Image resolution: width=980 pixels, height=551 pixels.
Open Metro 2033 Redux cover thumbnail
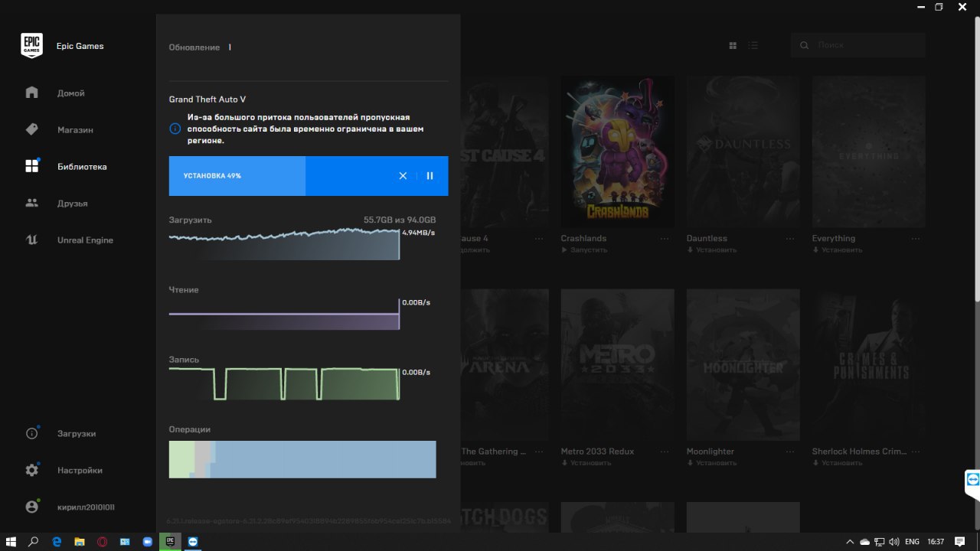(x=618, y=364)
